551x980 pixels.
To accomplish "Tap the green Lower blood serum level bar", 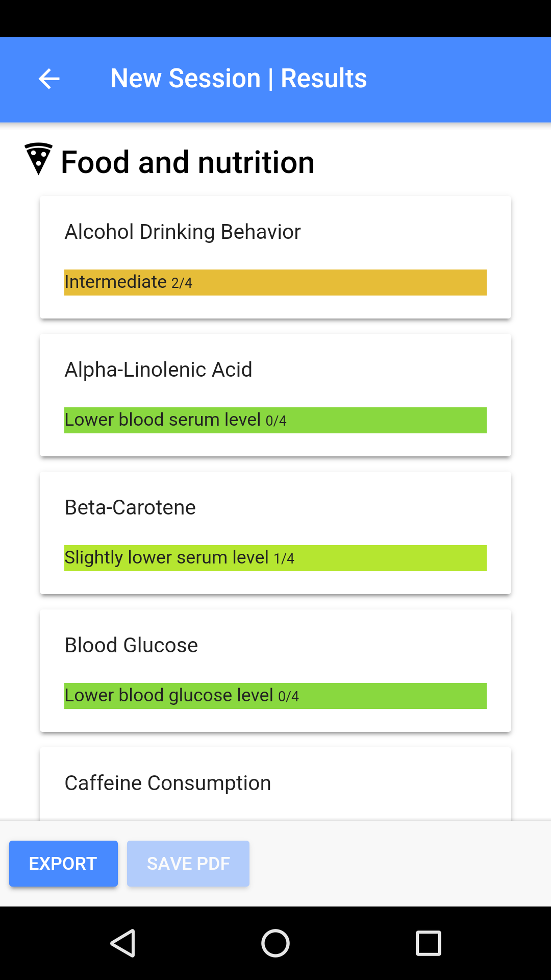I will click(275, 420).
